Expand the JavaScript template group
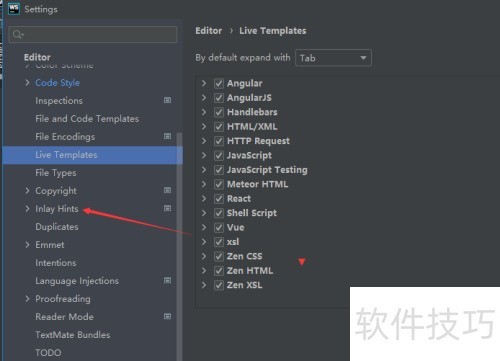500x361 pixels. 204,155
